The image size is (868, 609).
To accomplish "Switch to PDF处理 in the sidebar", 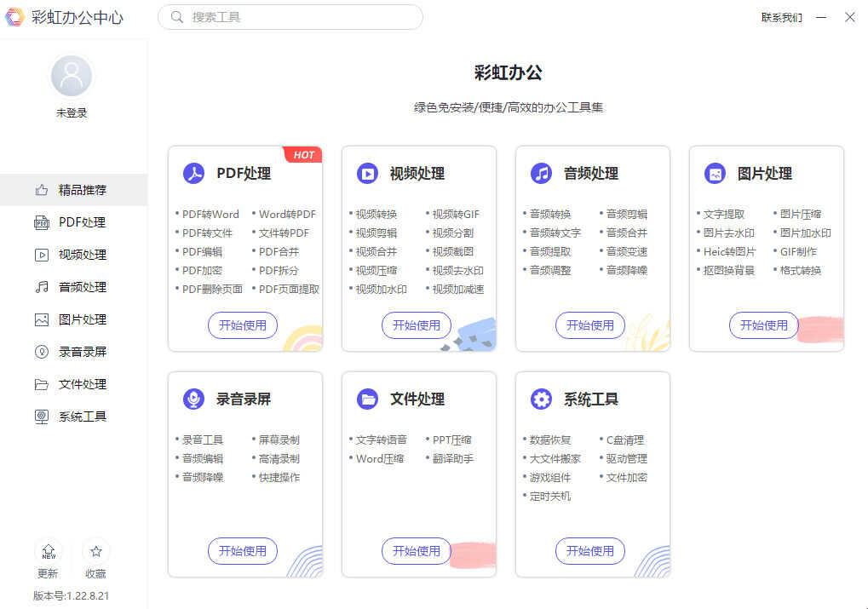I will pyautogui.click(x=73, y=222).
